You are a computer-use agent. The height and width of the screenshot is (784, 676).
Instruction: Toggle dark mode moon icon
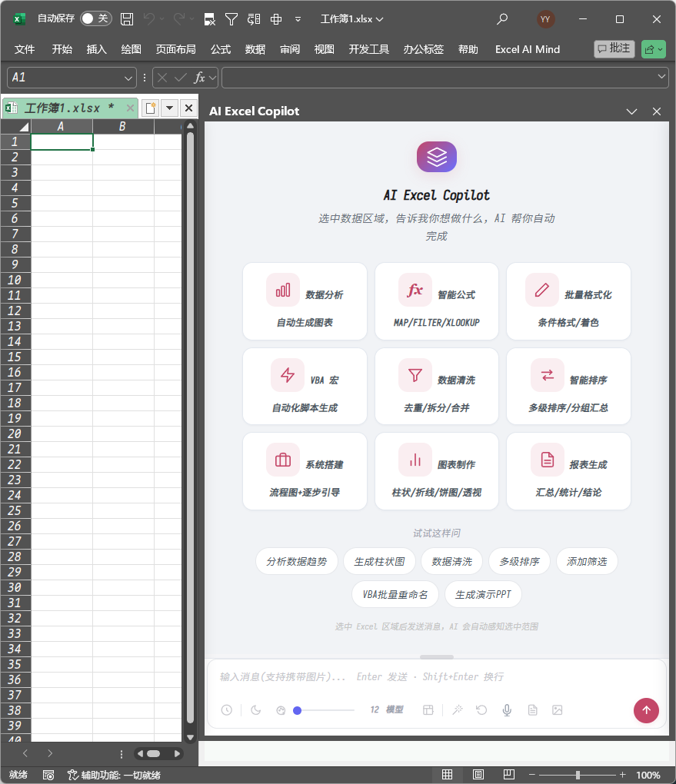[255, 710]
